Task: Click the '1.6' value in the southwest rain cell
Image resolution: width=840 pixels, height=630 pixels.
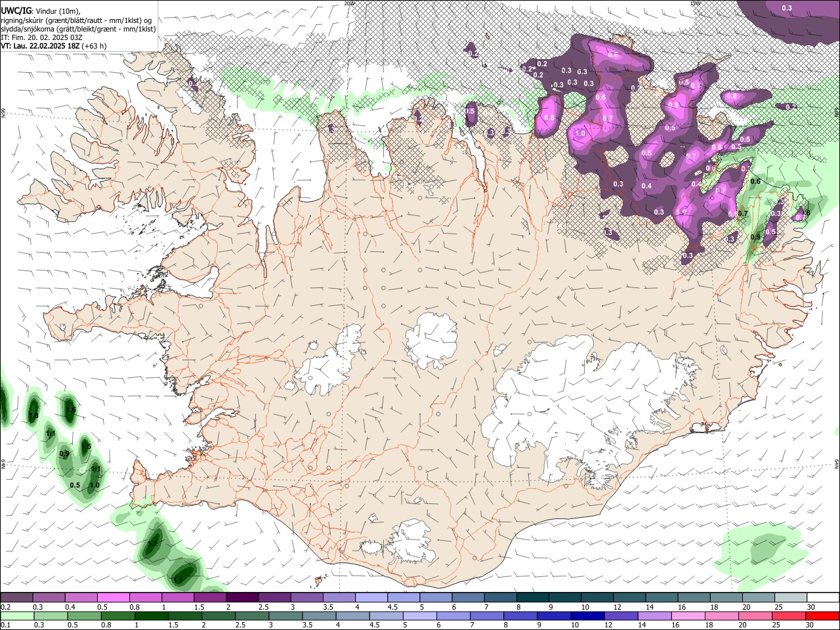Action: [x=71, y=410]
